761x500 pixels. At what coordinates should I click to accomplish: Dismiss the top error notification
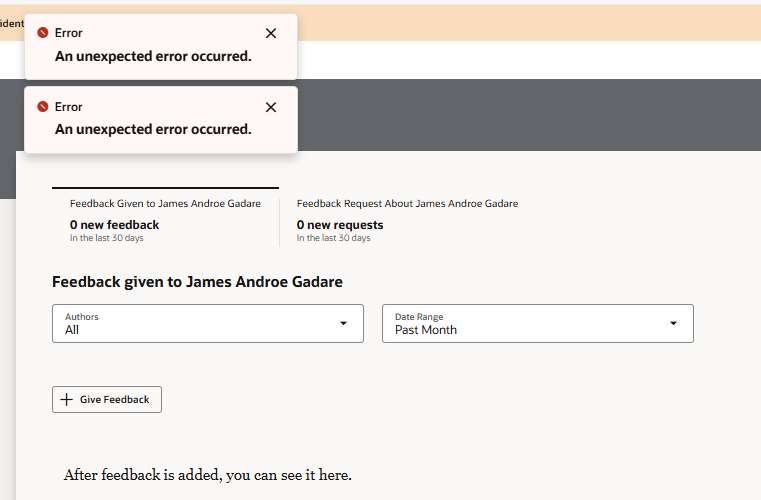pos(271,33)
